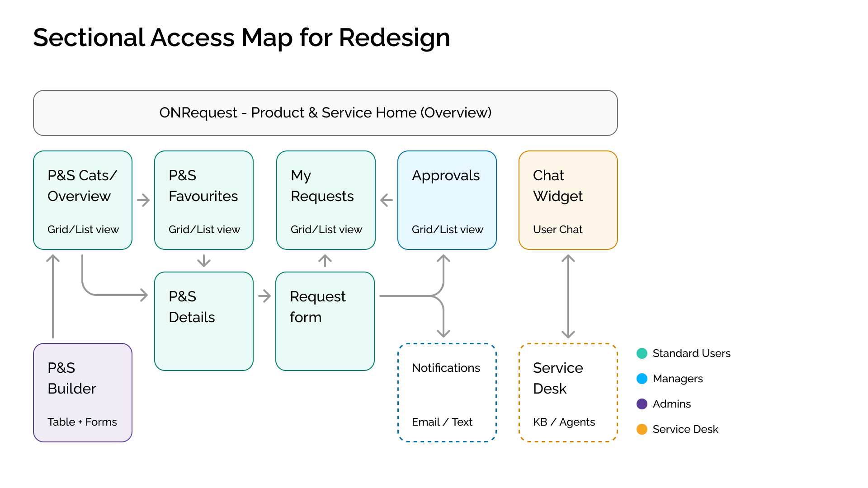
Task: Click the purple Admins legend dot
Action: coord(642,404)
